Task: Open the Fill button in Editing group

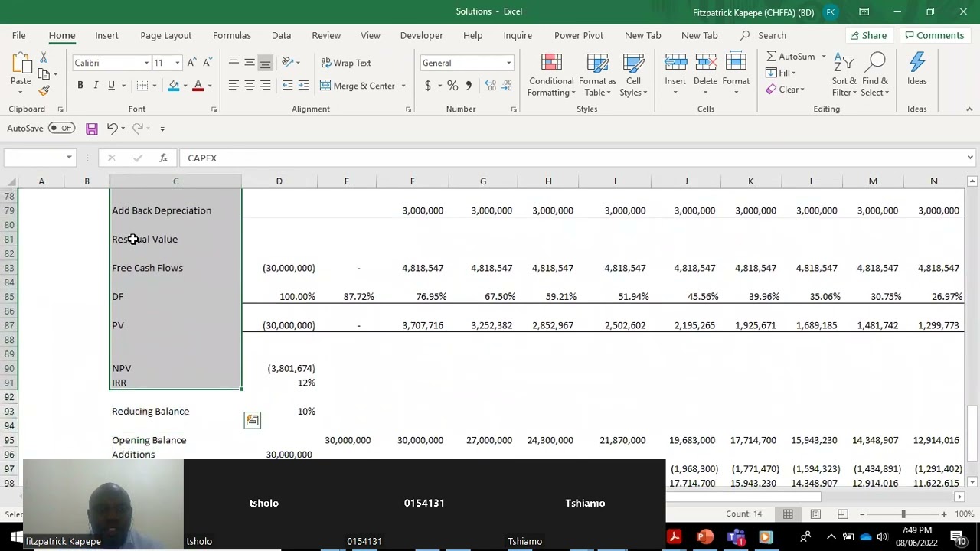Action: (x=781, y=73)
